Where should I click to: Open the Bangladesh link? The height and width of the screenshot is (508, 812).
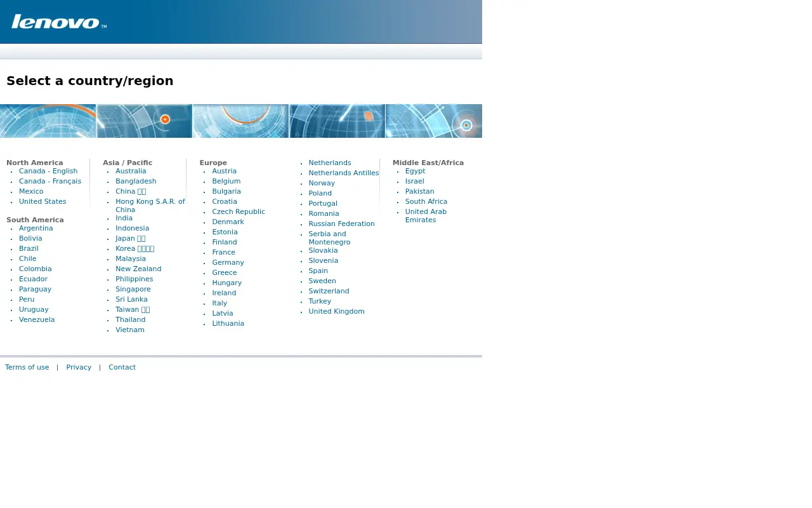(136, 181)
